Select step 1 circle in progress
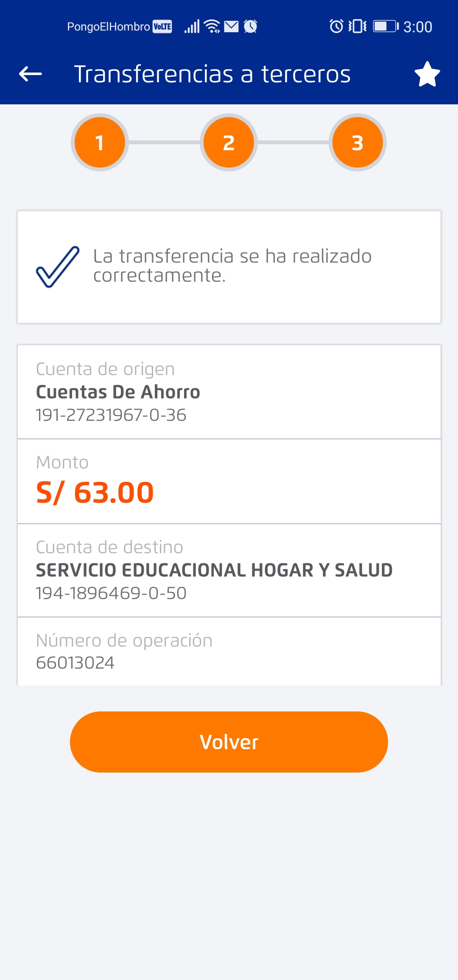Viewport: 458px width, 980px height. click(100, 143)
